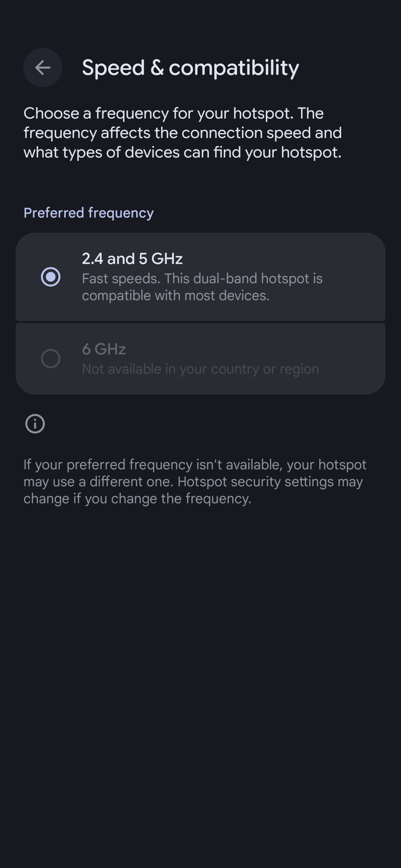
Task: Click the Speed & compatibility title
Action: click(190, 68)
